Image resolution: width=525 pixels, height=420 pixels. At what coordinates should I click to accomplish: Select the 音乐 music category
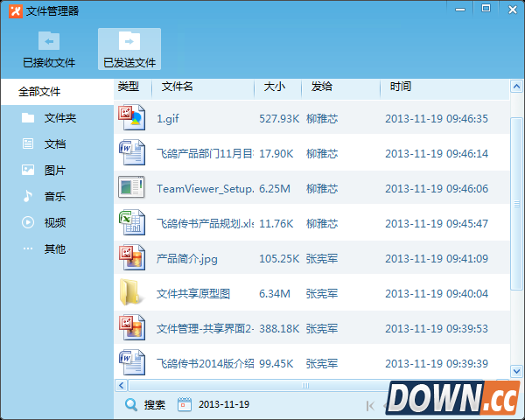point(54,197)
